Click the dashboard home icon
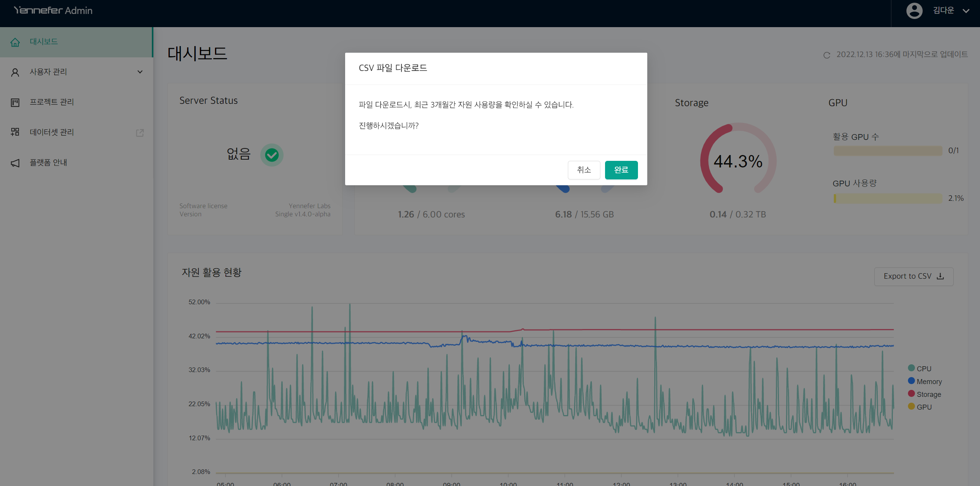This screenshot has height=486, width=980. coord(15,42)
